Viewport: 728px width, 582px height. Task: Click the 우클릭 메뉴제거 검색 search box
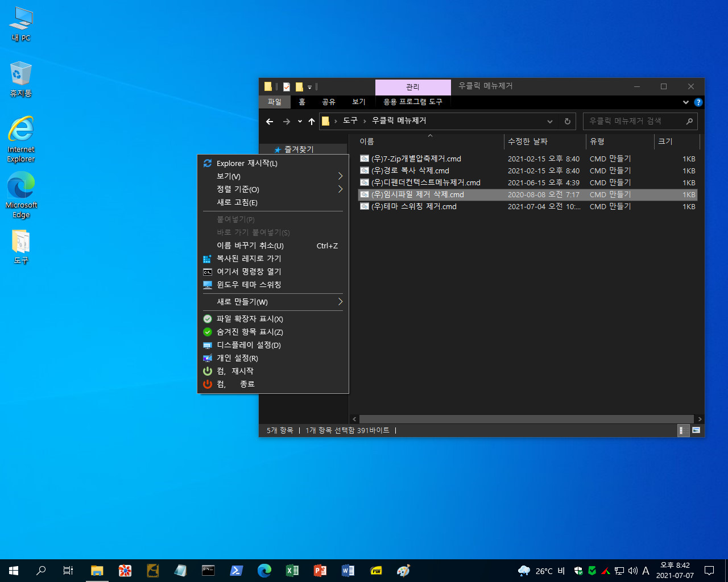(640, 121)
